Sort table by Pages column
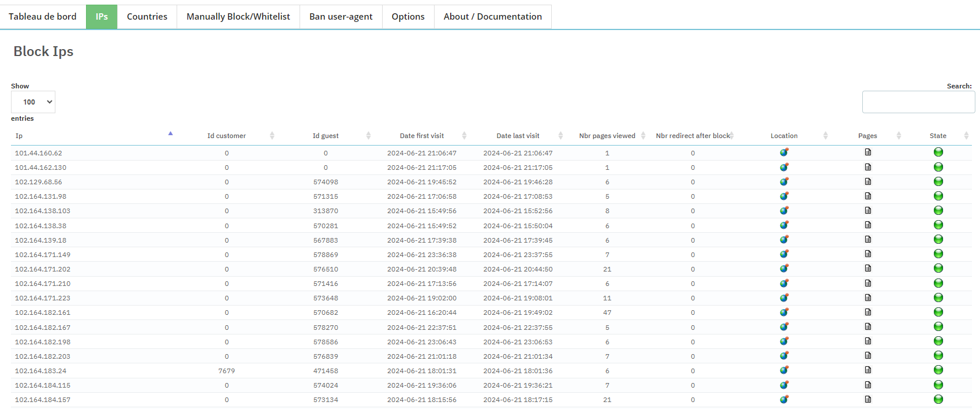 (x=867, y=136)
